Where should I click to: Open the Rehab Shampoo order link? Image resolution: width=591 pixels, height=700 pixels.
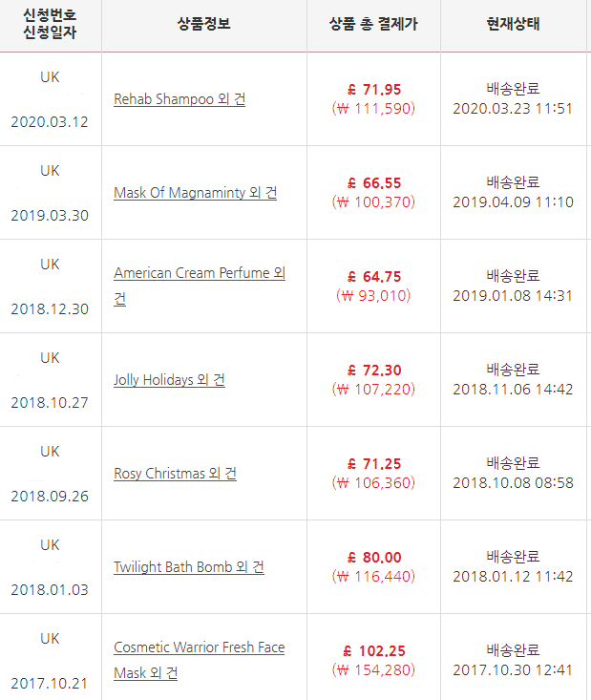point(179,99)
